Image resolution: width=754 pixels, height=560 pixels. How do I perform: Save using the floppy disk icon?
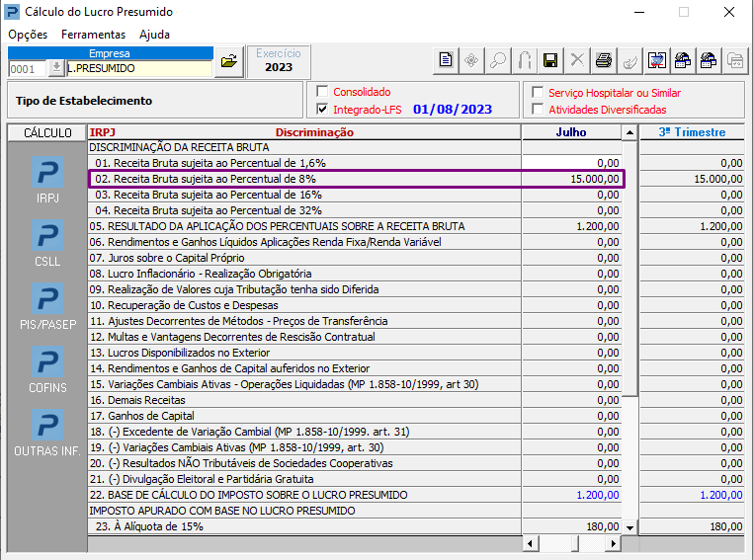550,60
